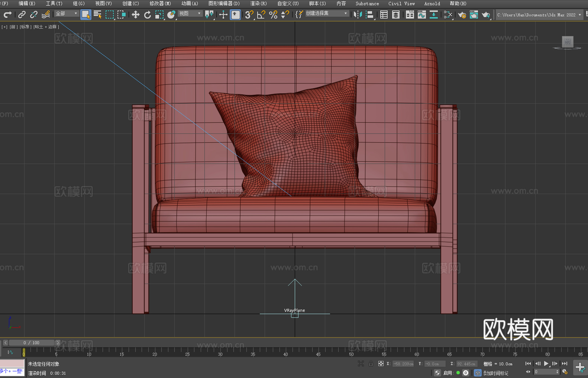The image size is (588, 378).
Task: Activate Bind to Space Warp icon
Action: tap(46, 14)
